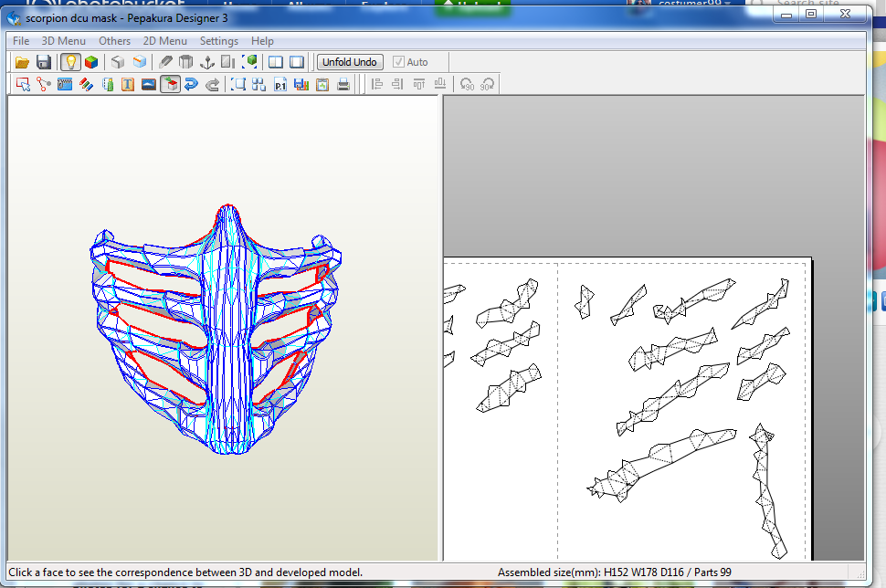Open the Others menu
Viewport: 886px width, 588px height.
[115, 41]
